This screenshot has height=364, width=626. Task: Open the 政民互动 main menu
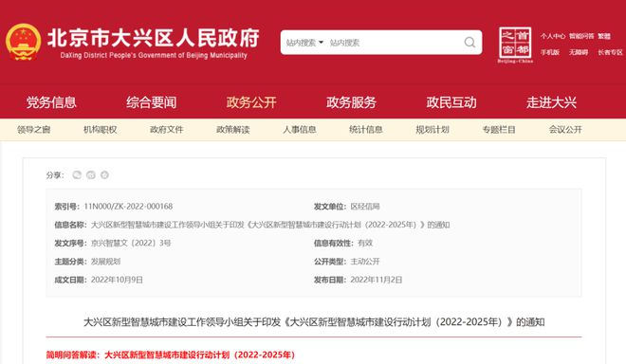(x=451, y=102)
